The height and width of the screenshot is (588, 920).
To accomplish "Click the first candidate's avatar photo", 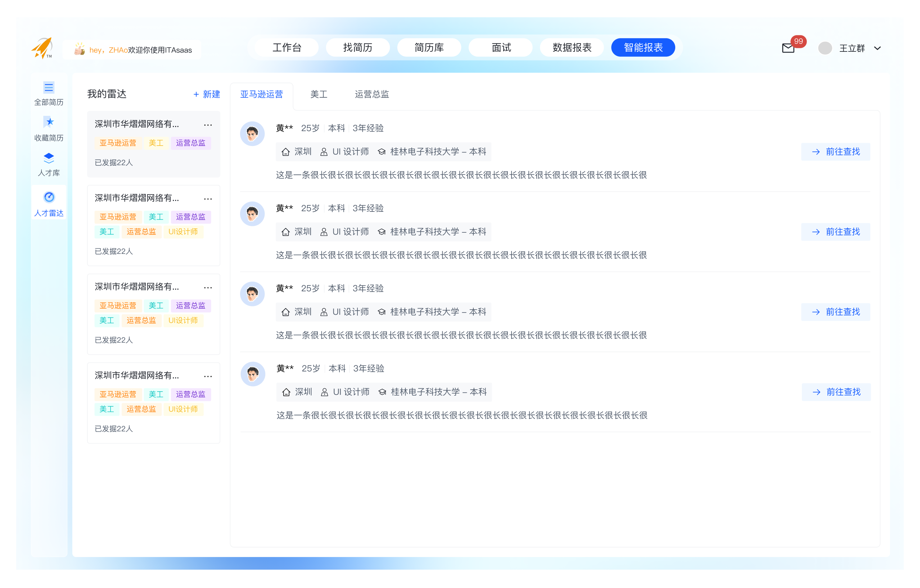I will [x=253, y=134].
